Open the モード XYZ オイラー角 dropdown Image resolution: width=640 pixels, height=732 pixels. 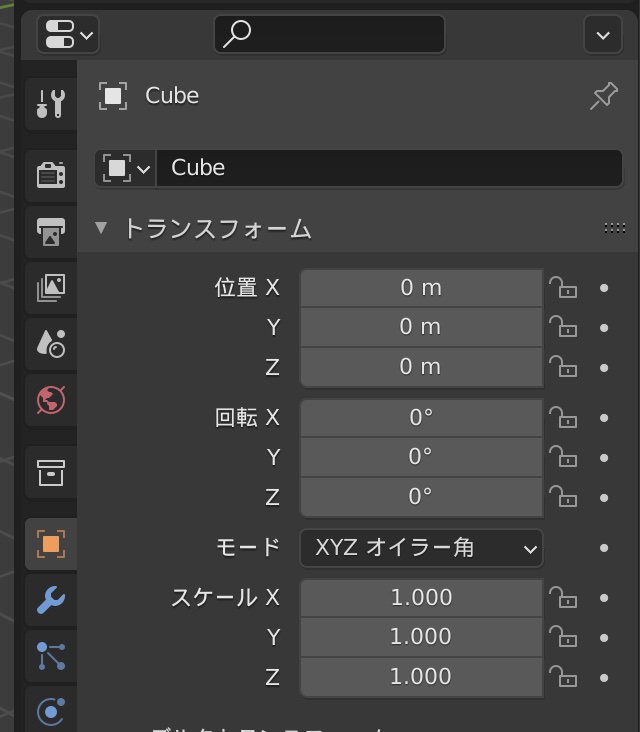(421, 548)
